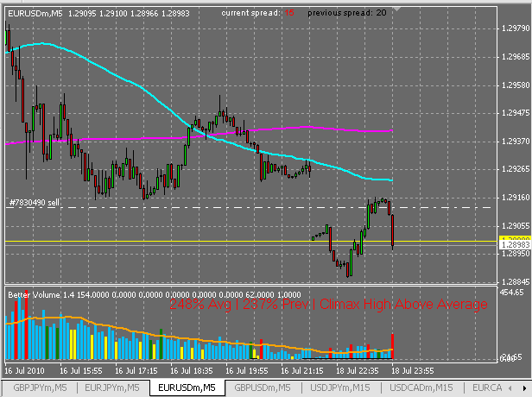Click the current price label 1.28983
Viewport: 532px width, 397px height.
coord(516,245)
